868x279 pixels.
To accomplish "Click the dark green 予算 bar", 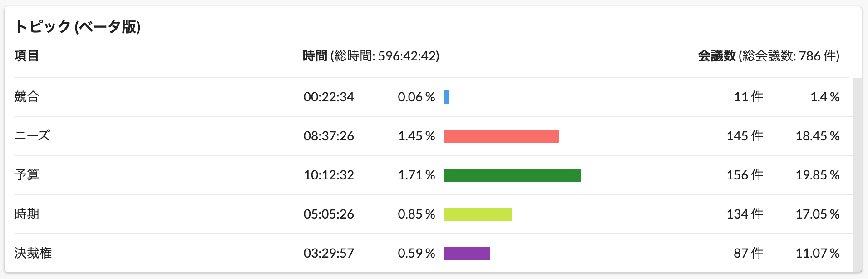I will point(513,175).
